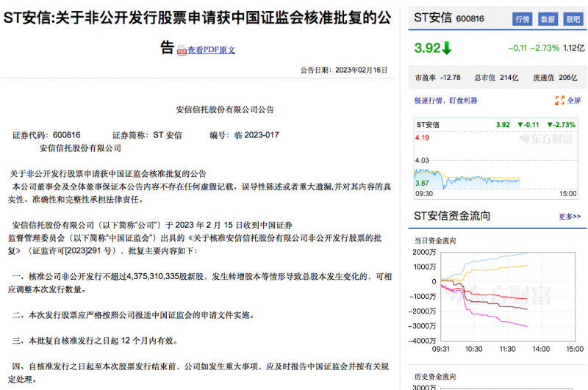
Task: Open the 股吧 button for ST安信
Action: [573, 19]
